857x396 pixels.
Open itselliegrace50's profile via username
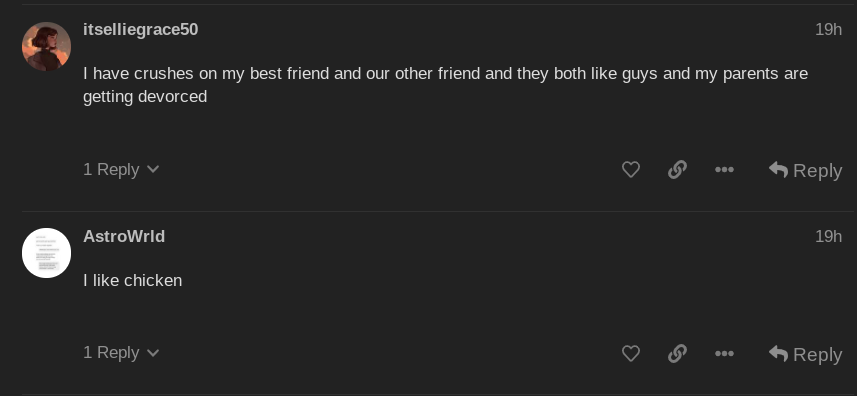point(140,29)
